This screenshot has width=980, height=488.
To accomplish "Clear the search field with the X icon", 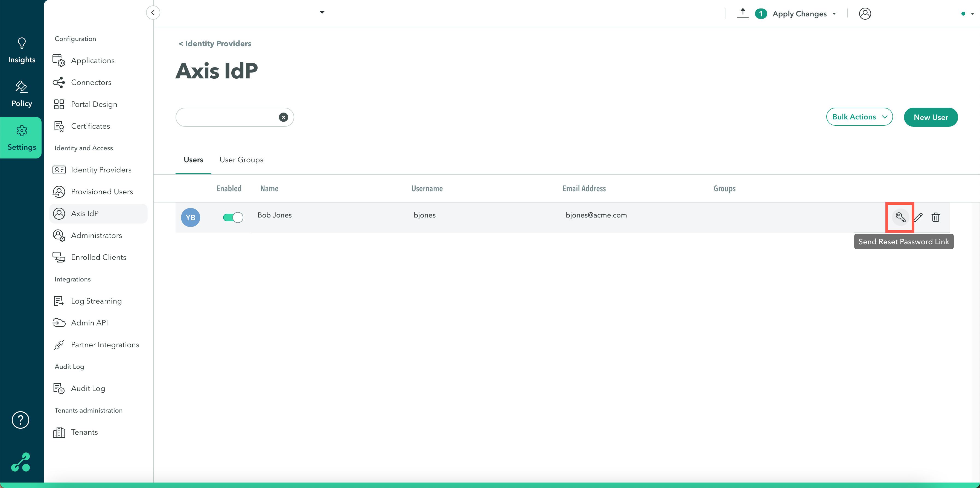I will (283, 117).
